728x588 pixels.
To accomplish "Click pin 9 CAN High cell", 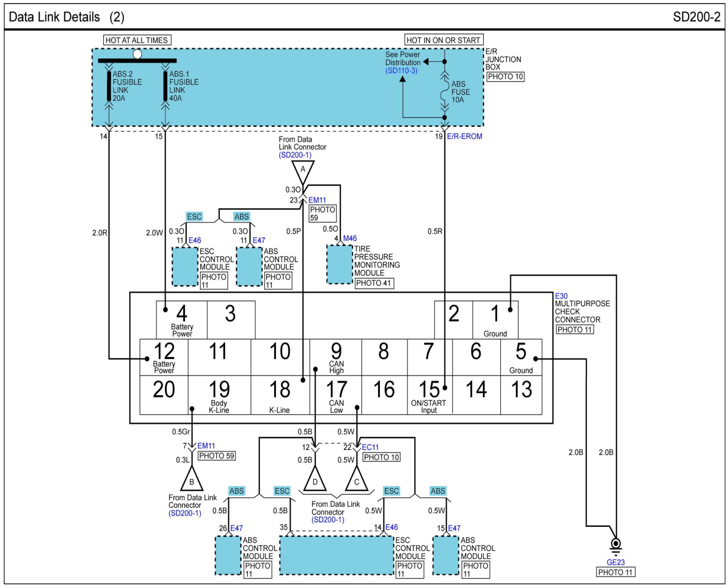I will click(336, 357).
